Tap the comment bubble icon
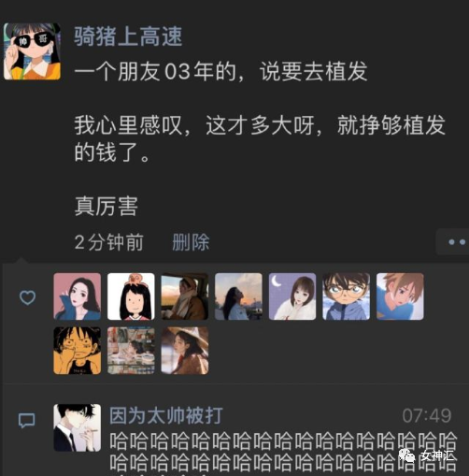The height and width of the screenshot is (476, 469). pos(26,421)
